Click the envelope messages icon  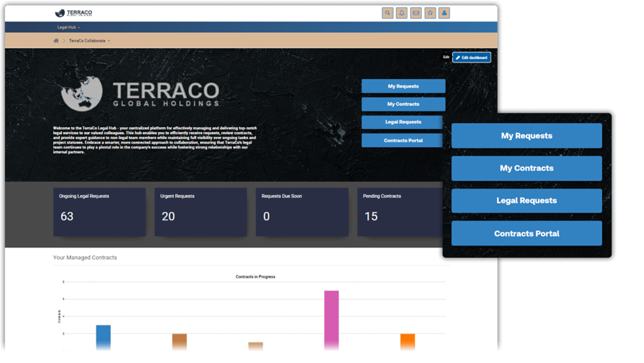tap(416, 13)
